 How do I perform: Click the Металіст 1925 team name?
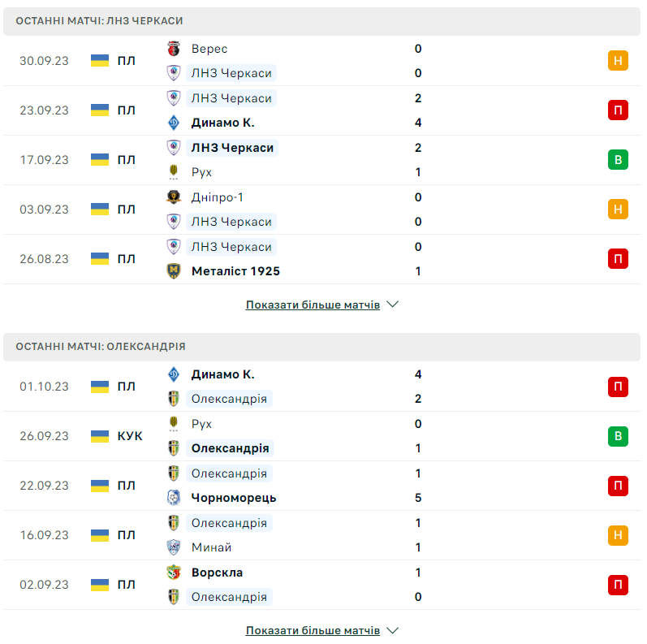pos(235,271)
